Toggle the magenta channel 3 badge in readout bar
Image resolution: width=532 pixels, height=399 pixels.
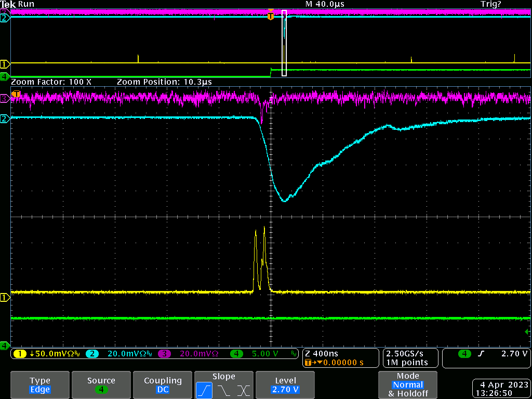click(x=164, y=354)
